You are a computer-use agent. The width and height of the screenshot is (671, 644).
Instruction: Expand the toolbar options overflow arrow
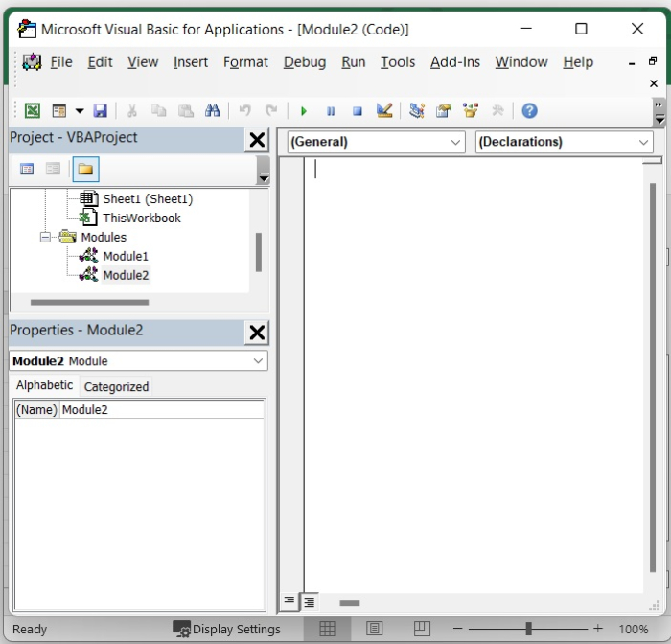point(659,112)
